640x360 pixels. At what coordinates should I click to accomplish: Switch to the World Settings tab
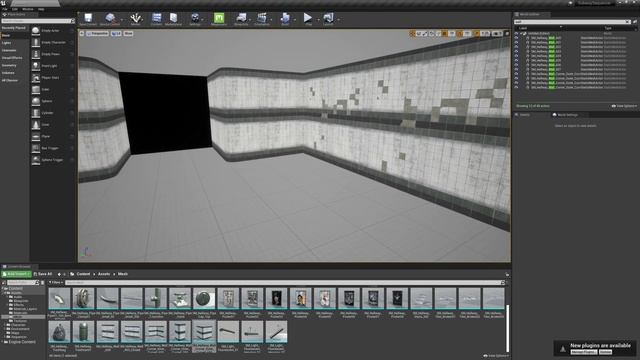[567, 115]
